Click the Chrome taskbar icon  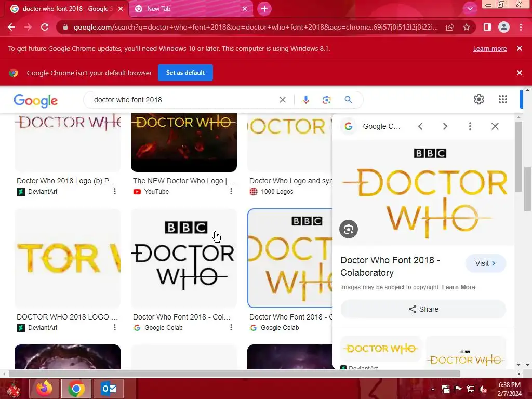[76, 389]
